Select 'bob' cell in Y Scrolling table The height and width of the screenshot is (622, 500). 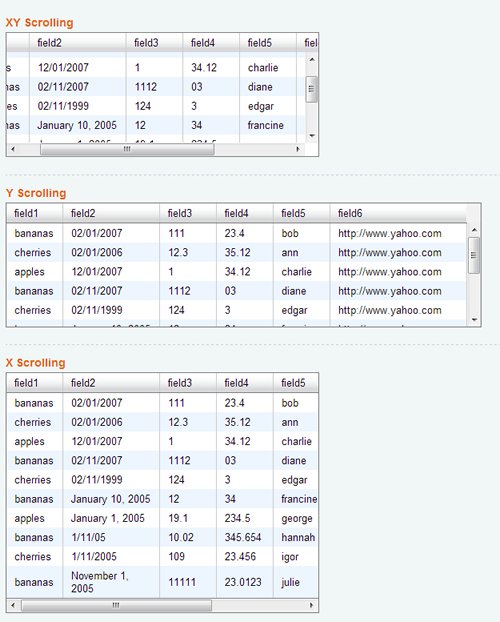pyautogui.click(x=302, y=233)
